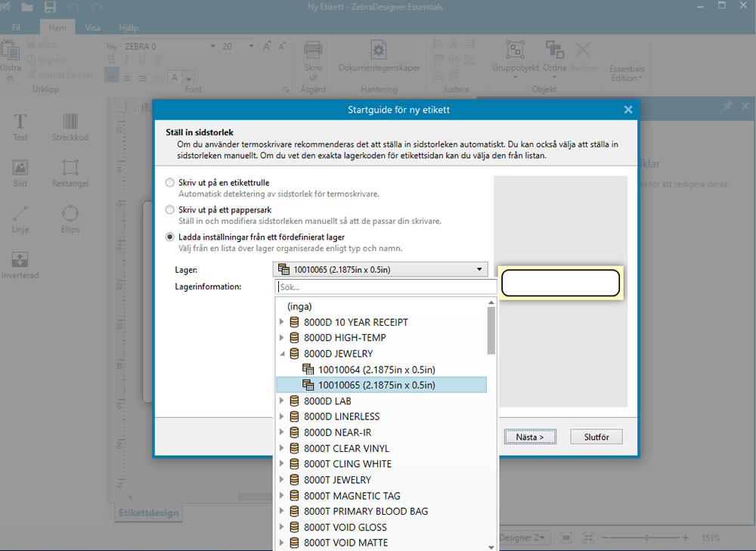The height and width of the screenshot is (551, 756).
Task: Click the label preview thumbnail
Action: (560, 283)
